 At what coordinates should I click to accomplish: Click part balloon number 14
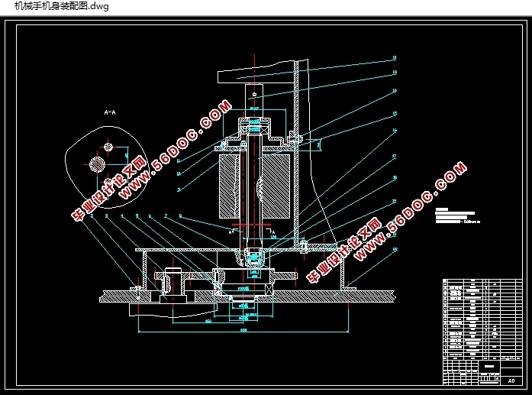pos(395,91)
